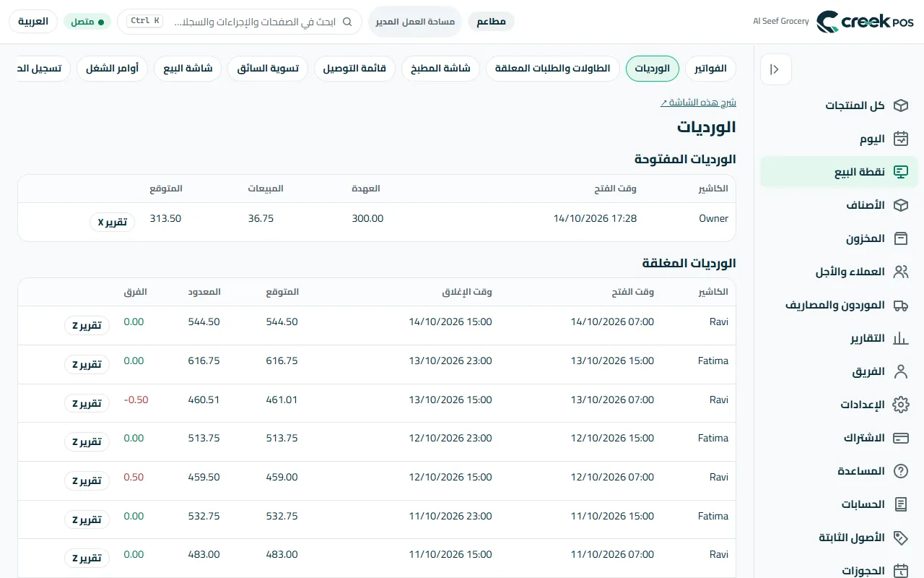924x578 pixels.
Task: Click the Today calendar icon in sidebar
Action: tap(900, 139)
